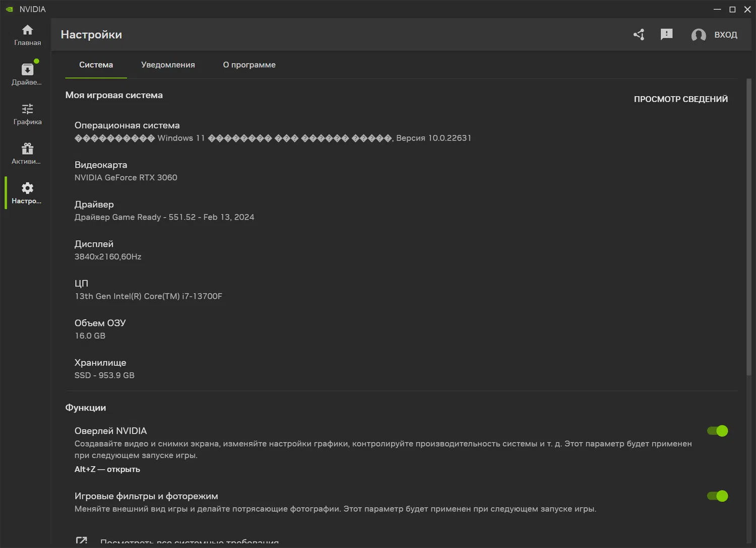Select the Настройки gear in sidebar
Screen dimensions: 756x548
[27, 193]
